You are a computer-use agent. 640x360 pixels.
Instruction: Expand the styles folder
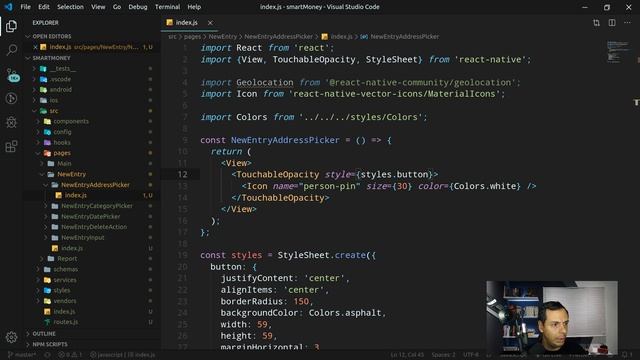(62, 290)
